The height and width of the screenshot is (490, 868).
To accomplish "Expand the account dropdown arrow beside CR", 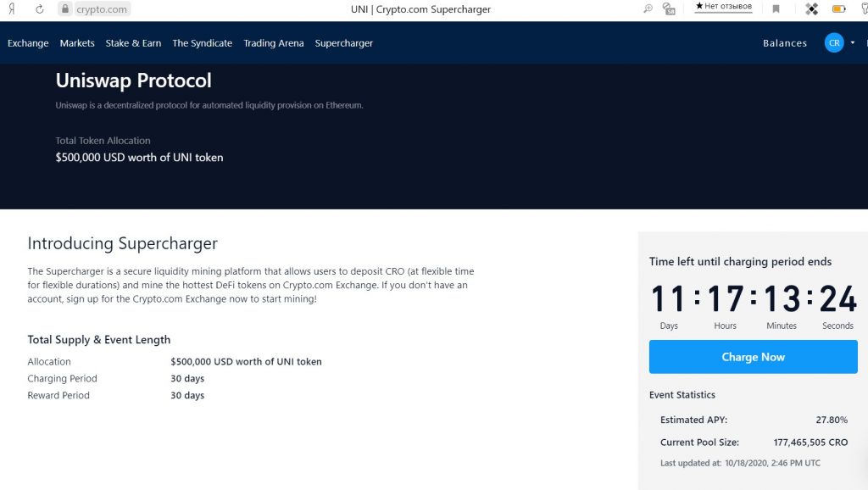I will click(x=853, y=42).
